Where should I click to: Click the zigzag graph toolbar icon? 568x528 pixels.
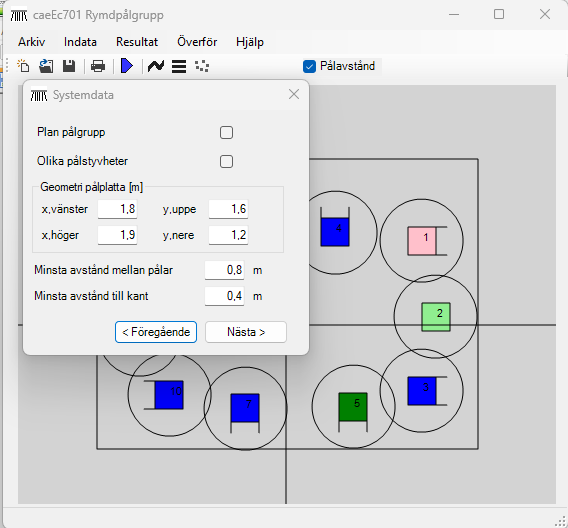tap(156, 66)
